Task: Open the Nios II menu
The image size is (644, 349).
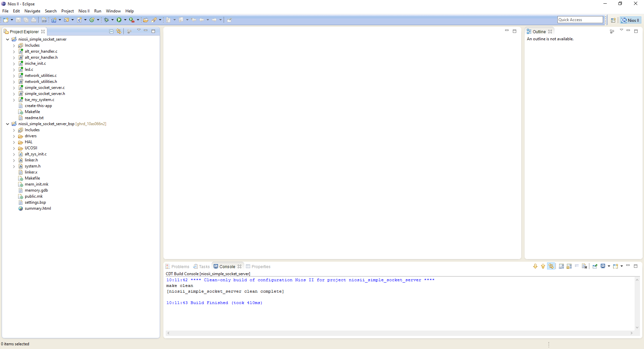Action: (x=84, y=11)
